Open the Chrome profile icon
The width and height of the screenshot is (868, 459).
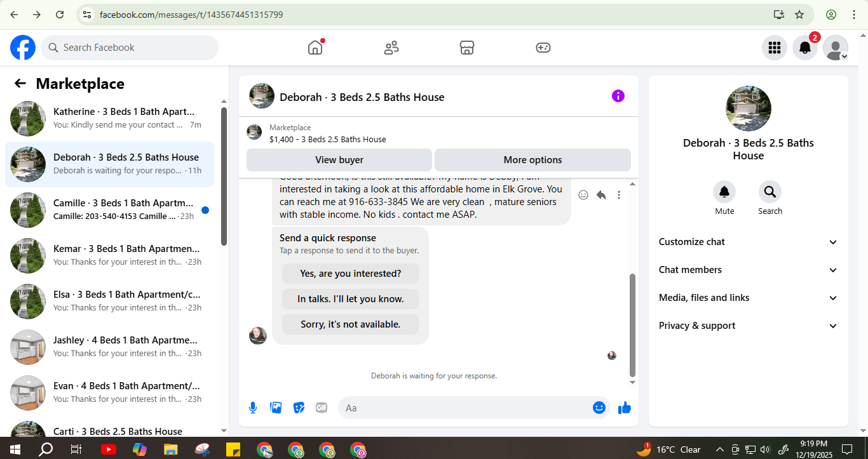pos(831,15)
